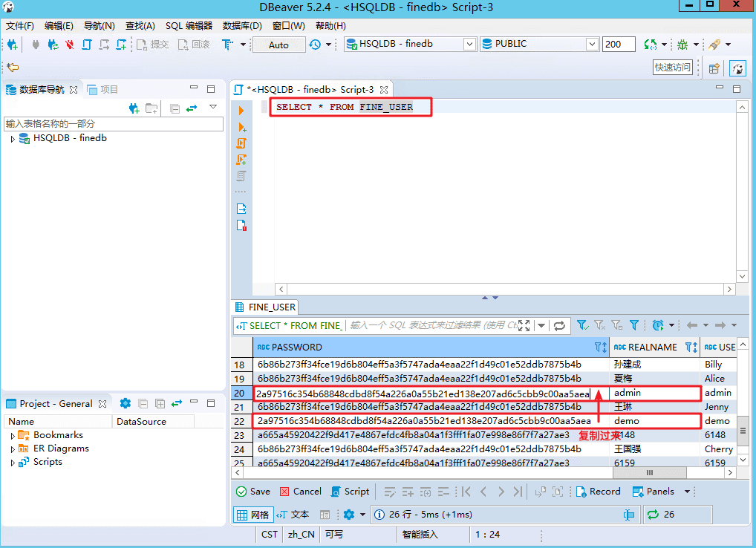Expand the Scripts folder
756x548 pixels.
[x=13, y=463]
